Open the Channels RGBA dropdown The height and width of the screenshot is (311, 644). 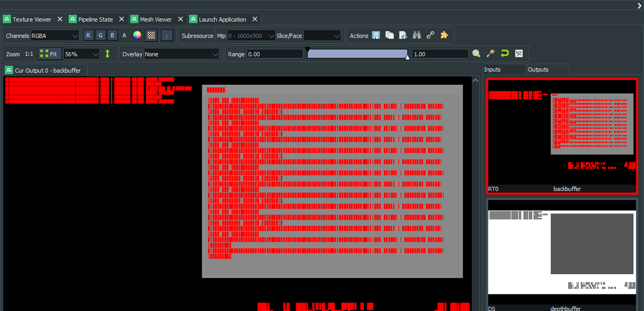click(x=55, y=35)
